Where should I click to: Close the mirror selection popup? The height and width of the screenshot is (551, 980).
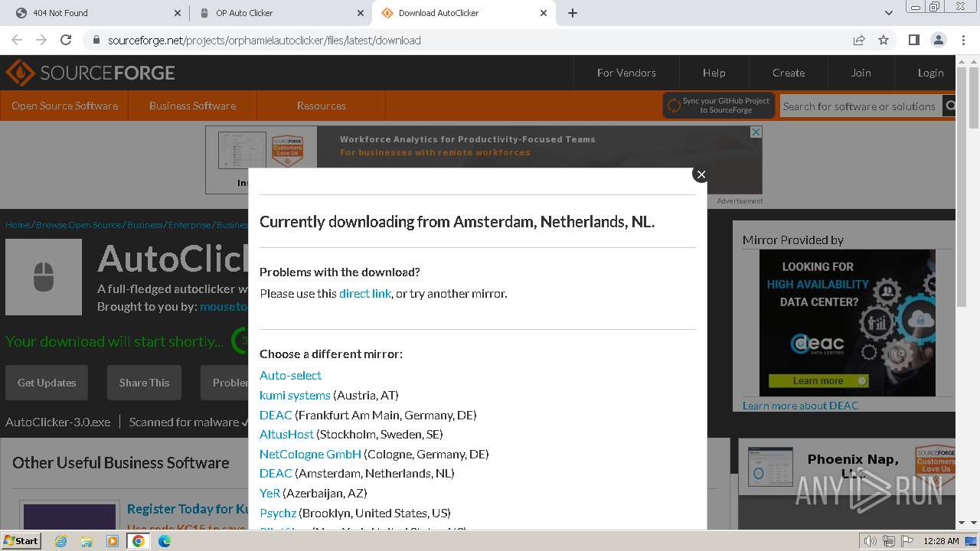click(701, 174)
